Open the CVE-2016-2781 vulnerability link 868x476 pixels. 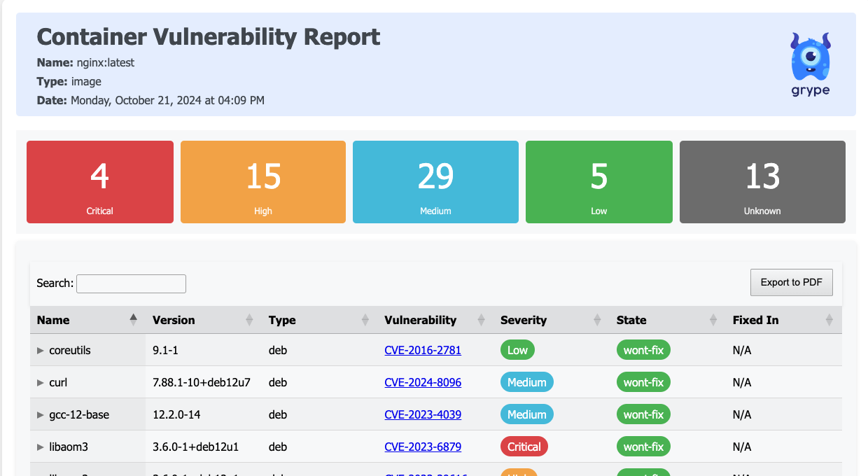423,350
